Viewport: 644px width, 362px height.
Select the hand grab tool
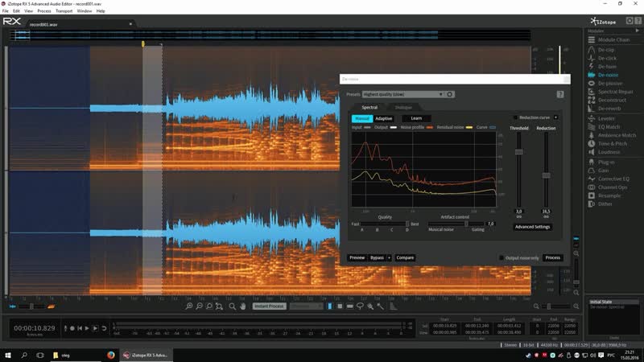click(243, 306)
